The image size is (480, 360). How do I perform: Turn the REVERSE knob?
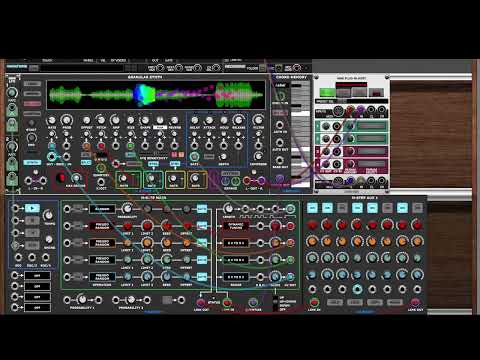click(x=174, y=120)
